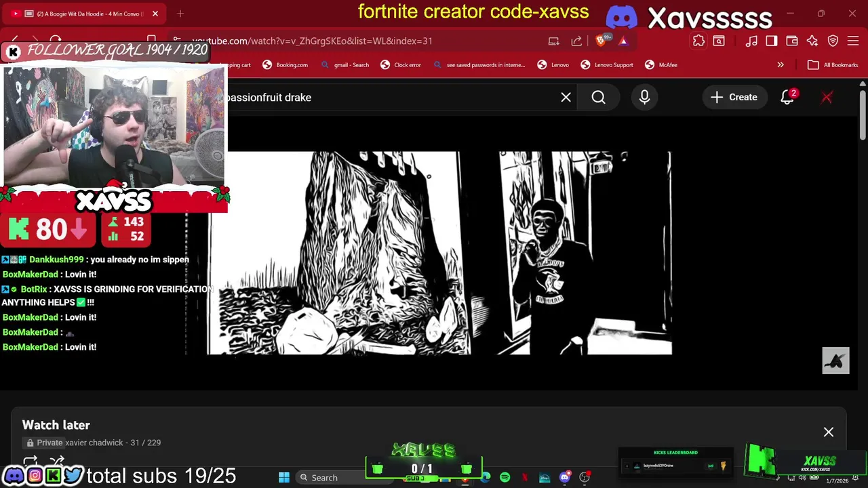868x488 pixels.
Task: Show more bookmarks double chevron
Action: point(781,65)
